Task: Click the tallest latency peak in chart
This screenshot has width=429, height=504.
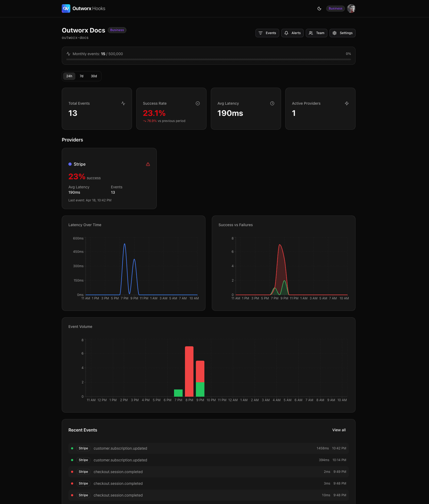Action: [x=125, y=244]
